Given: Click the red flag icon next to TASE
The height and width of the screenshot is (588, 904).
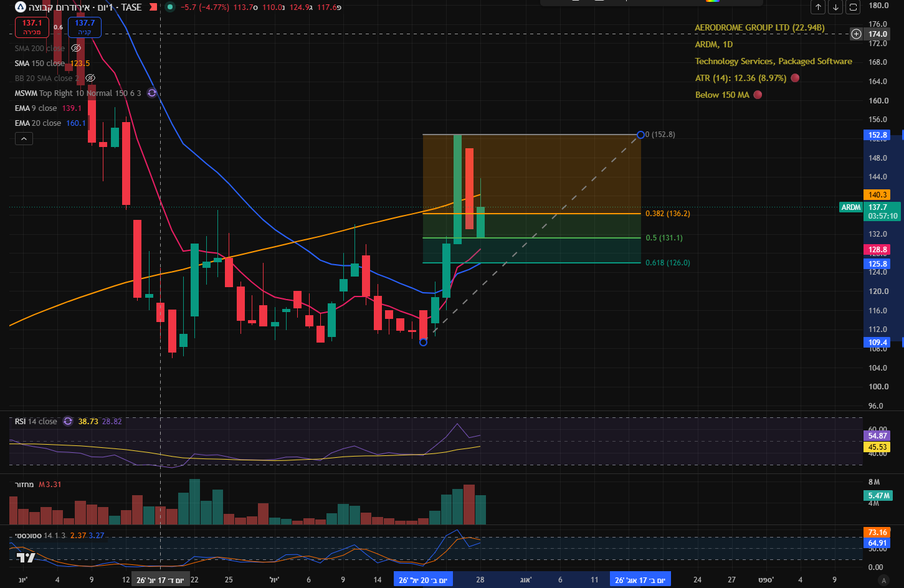Looking at the screenshot, I should click(x=153, y=7).
